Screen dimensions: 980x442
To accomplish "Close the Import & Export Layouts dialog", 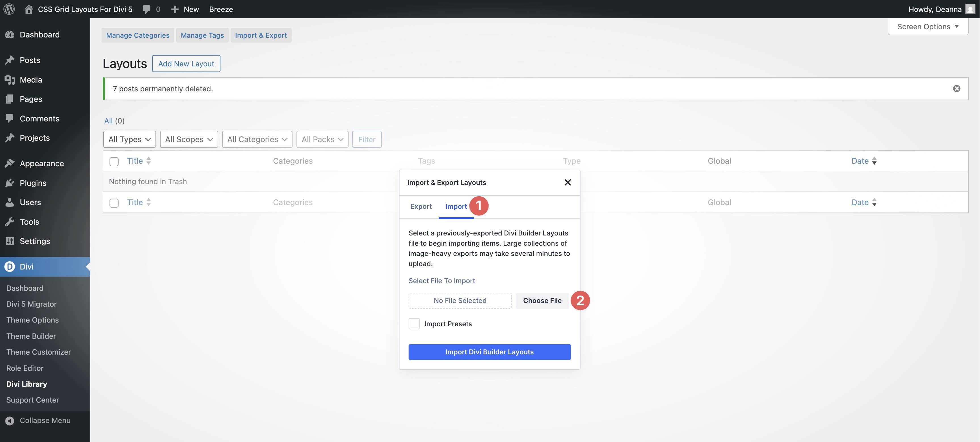I will pos(568,182).
